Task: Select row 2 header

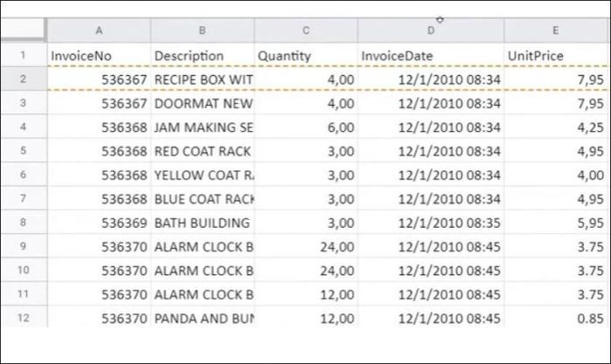Action: tap(24, 79)
